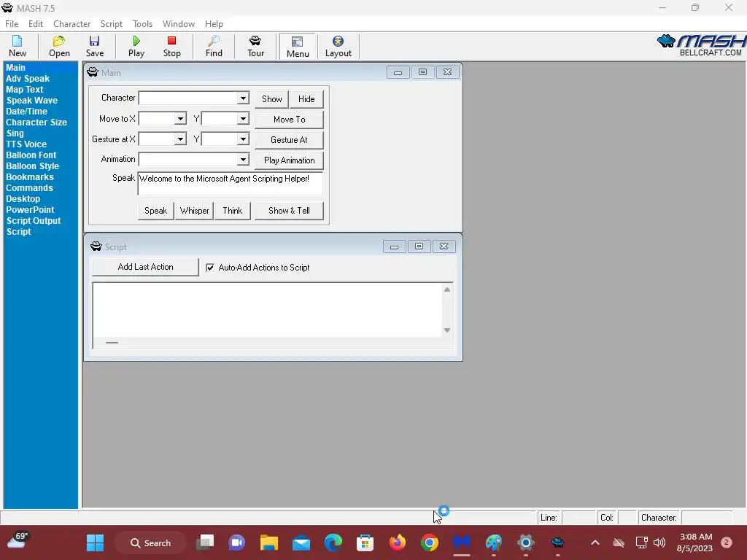This screenshot has height=560, width=747.
Task: Open the Find tool in toolbar
Action: (x=214, y=47)
